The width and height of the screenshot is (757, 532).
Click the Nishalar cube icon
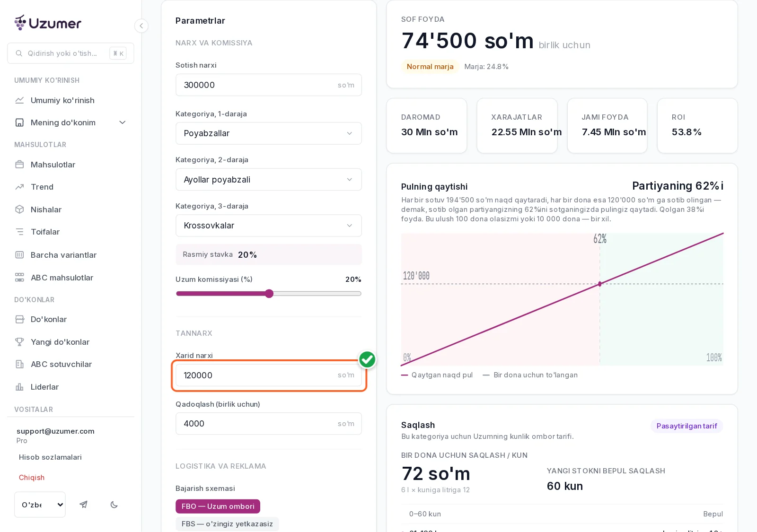[x=19, y=209]
